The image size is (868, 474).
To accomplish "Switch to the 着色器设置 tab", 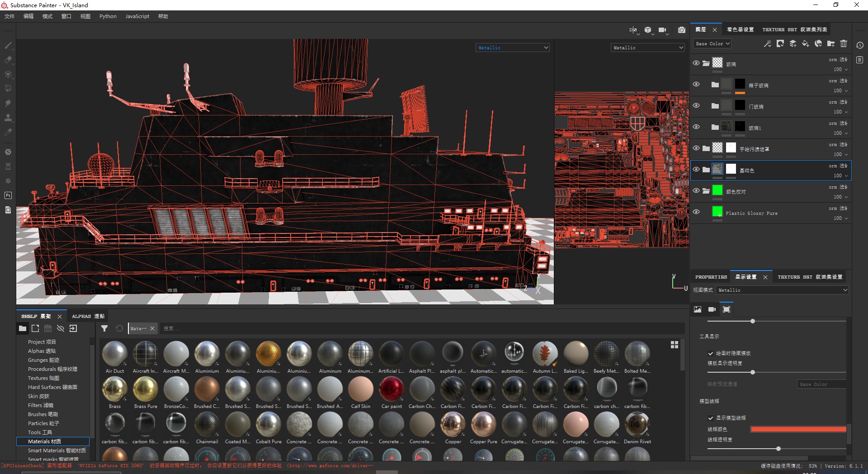I will tap(740, 29).
